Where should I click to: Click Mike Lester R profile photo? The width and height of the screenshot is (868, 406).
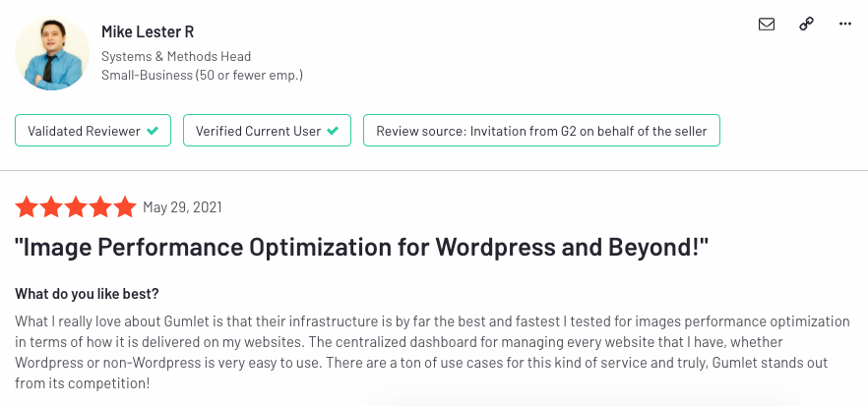[x=51, y=53]
